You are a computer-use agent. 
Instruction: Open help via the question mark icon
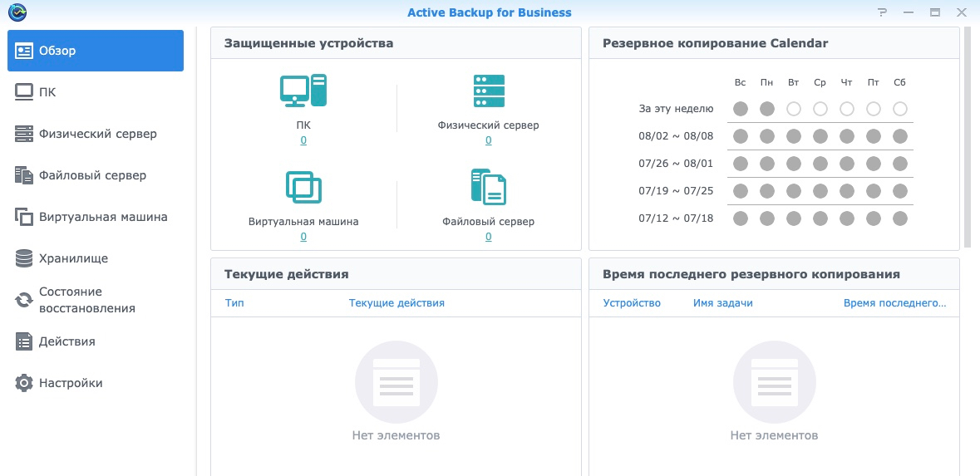pyautogui.click(x=882, y=12)
